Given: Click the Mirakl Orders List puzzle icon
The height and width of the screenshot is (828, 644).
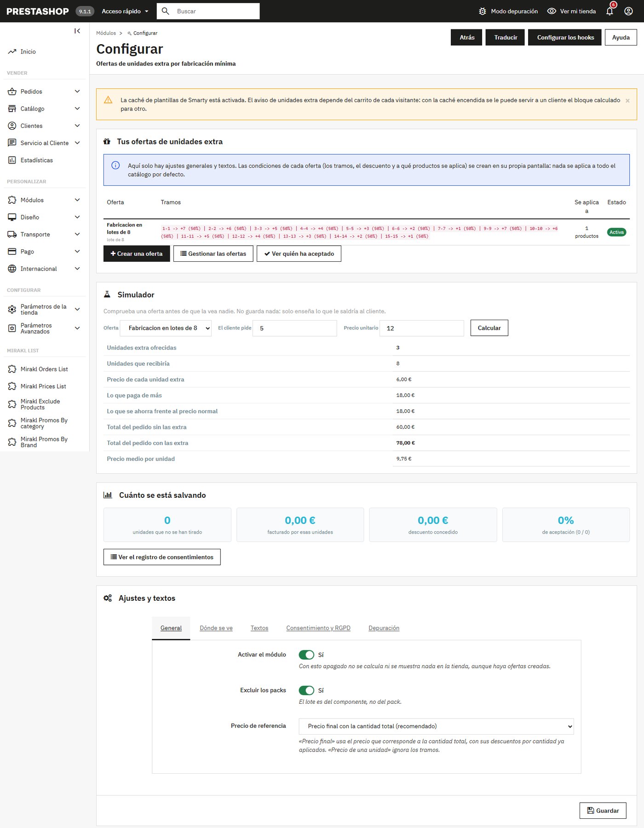Looking at the screenshot, I should tap(12, 369).
